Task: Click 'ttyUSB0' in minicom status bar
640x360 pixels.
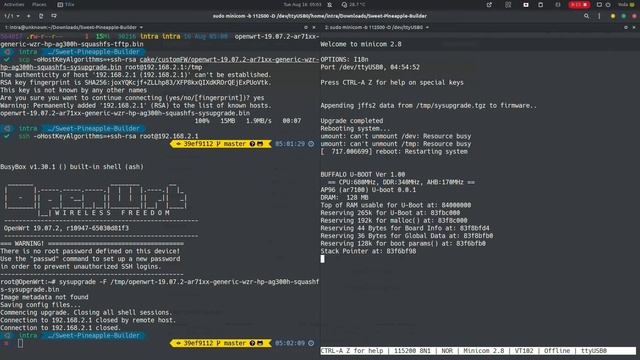Action: (x=594, y=351)
